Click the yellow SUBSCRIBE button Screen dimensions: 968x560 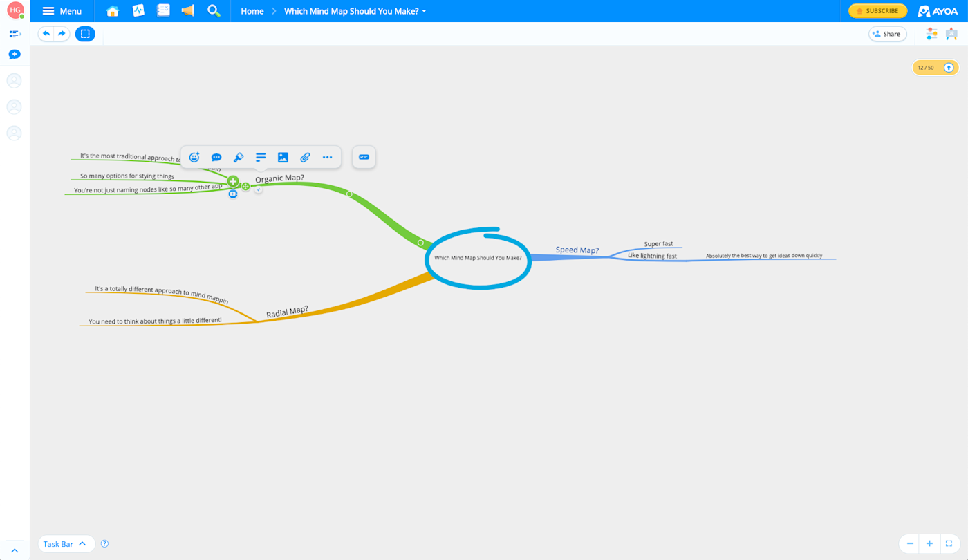(x=877, y=11)
